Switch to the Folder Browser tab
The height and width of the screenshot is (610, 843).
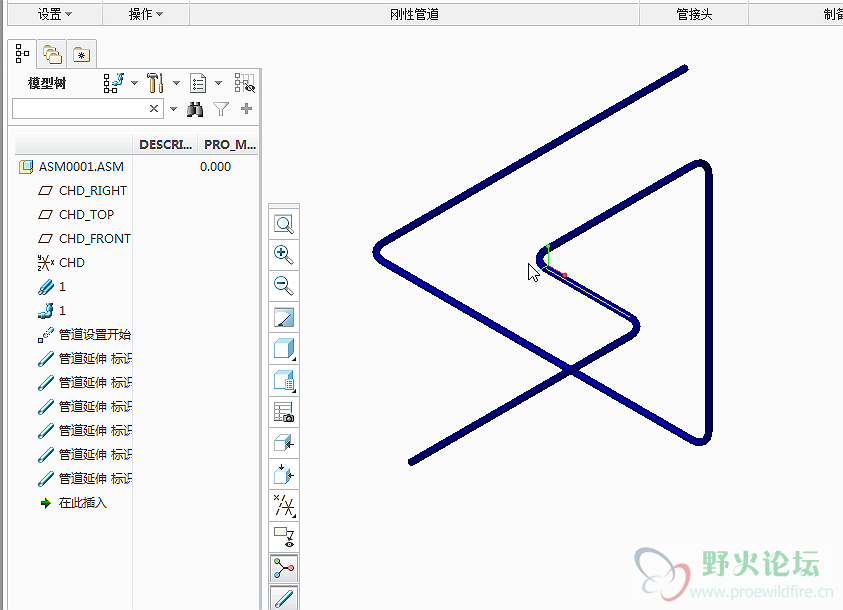[x=52, y=54]
